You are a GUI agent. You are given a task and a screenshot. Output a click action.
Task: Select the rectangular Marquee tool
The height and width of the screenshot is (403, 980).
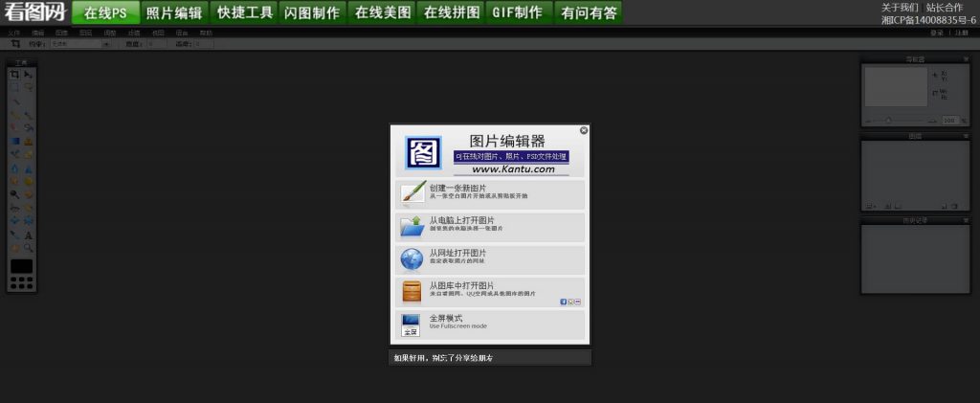[x=14, y=87]
